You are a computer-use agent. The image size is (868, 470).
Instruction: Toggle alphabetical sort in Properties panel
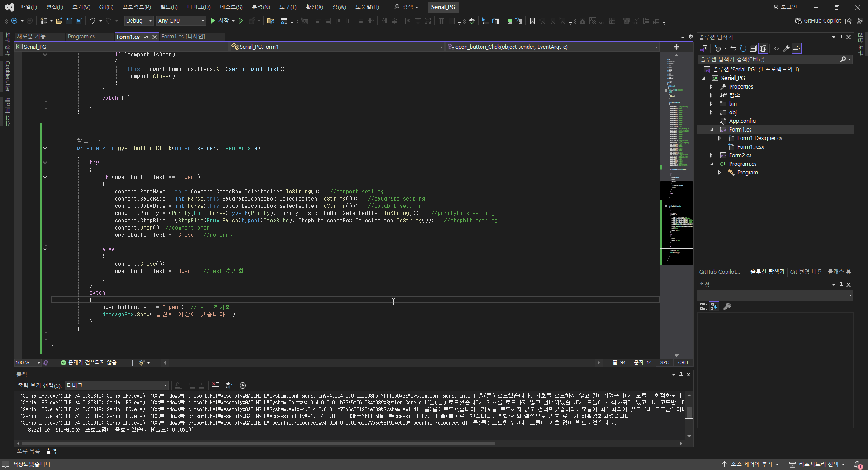tap(714, 306)
